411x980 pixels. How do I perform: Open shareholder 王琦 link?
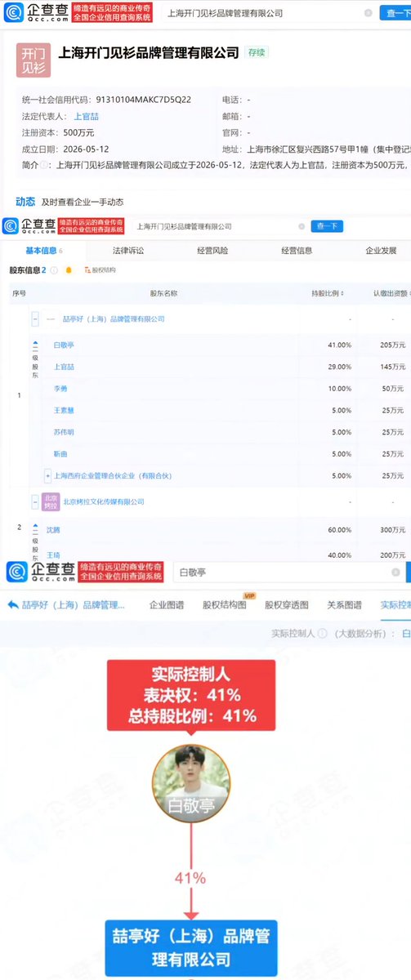53,555
